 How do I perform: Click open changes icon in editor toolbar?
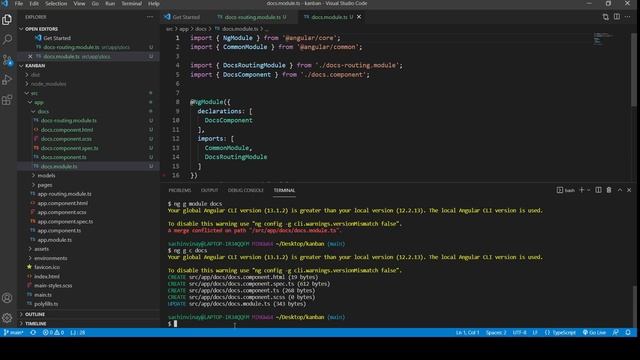click(605, 17)
